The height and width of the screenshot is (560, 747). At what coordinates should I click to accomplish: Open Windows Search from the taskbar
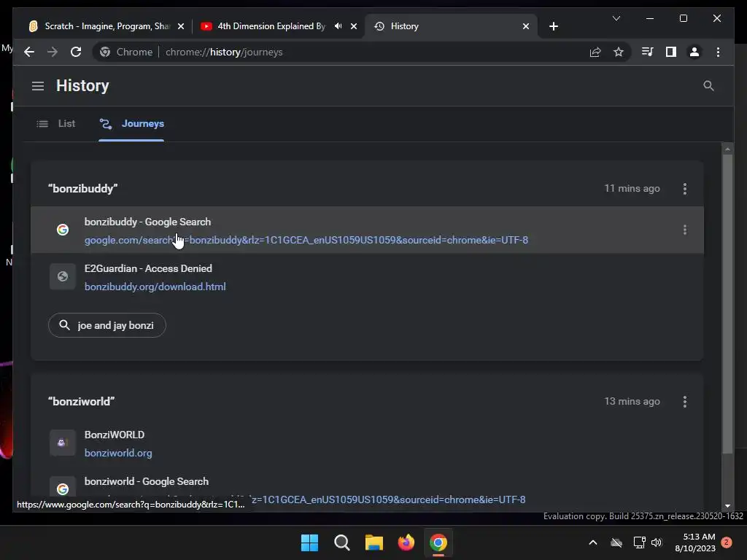(341, 542)
